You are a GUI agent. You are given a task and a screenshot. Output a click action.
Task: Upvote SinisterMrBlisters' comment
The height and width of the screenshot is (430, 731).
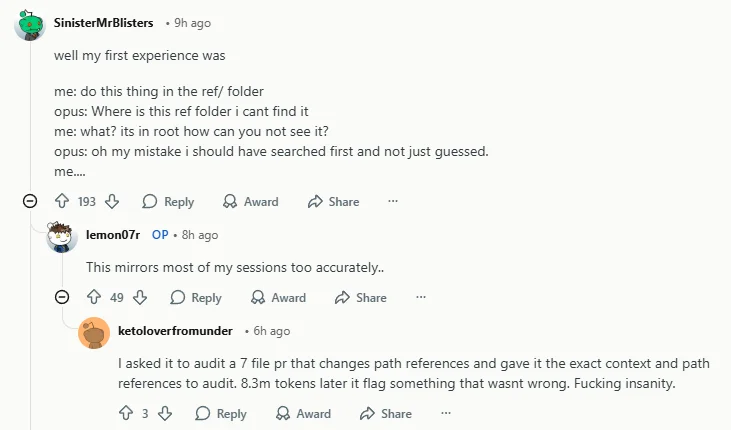click(x=62, y=201)
